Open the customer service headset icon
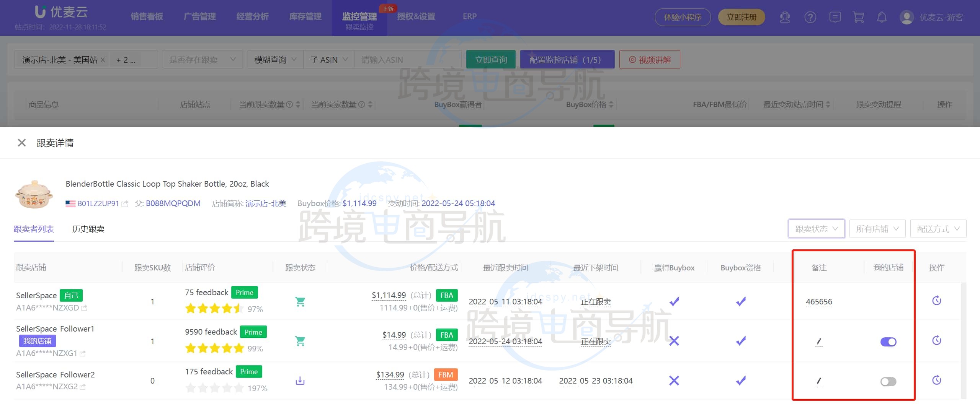 pos(785,17)
